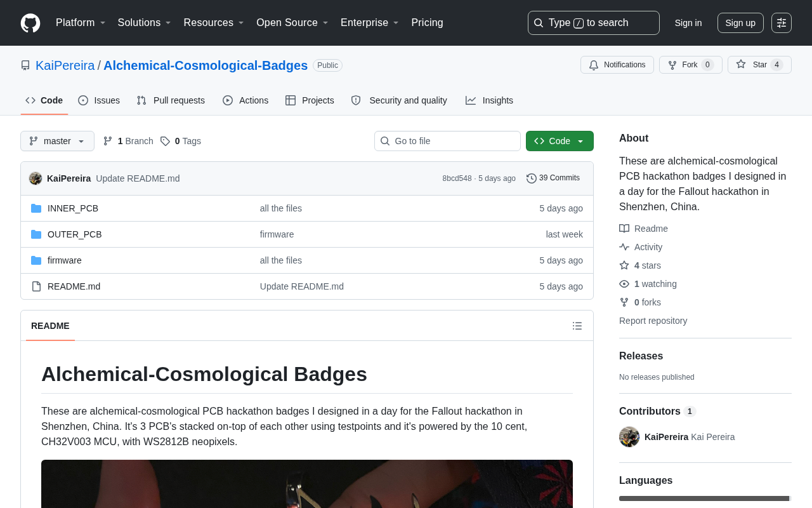This screenshot has width=812, height=508.
Task: Open the global navigation settings icon button
Action: click(x=782, y=23)
